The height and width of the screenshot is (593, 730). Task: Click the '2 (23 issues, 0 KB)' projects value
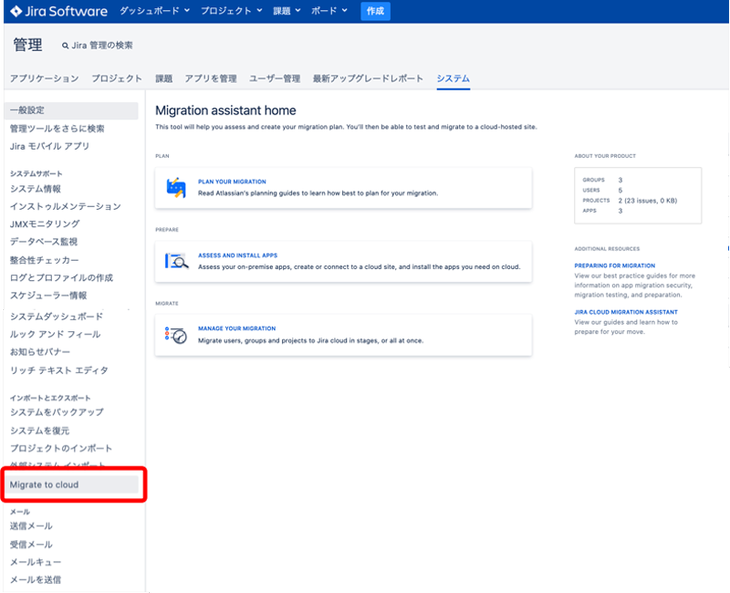pyautogui.click(x=648, y=201)
